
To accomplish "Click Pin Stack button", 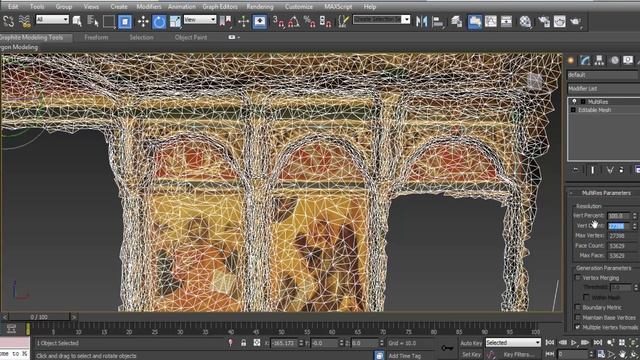I will 576,170.
